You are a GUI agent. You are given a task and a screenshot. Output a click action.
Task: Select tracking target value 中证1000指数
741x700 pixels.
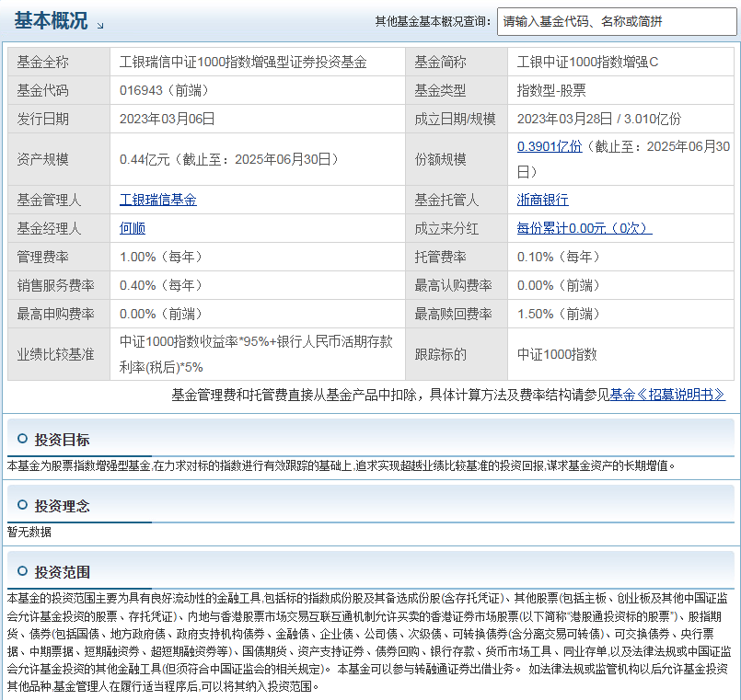(x=557, y=354)
